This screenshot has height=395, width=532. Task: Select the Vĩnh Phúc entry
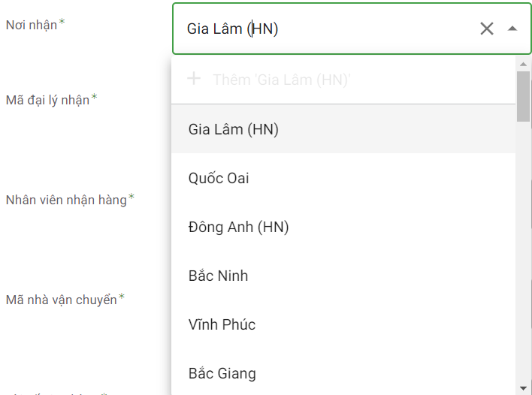point(222,324)
